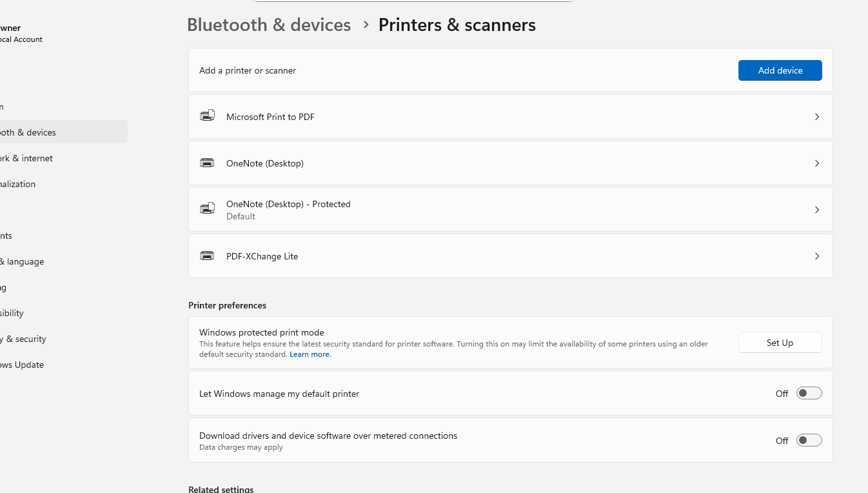
Task: Open the Learn more link
Action: [x=310, y=354]
